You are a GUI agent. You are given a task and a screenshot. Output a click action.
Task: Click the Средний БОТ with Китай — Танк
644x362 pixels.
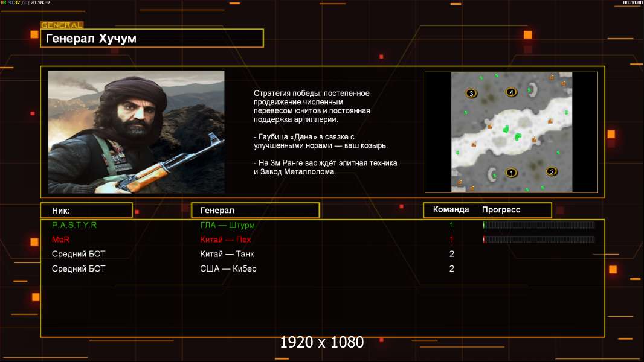(79, 254)
